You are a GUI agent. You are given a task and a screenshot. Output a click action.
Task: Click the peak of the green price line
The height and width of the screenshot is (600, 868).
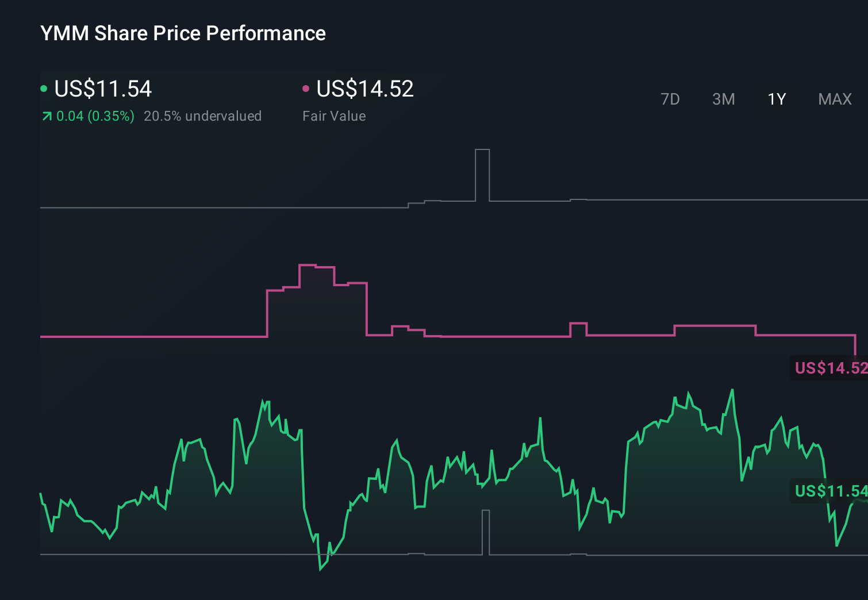pos(732,390)
